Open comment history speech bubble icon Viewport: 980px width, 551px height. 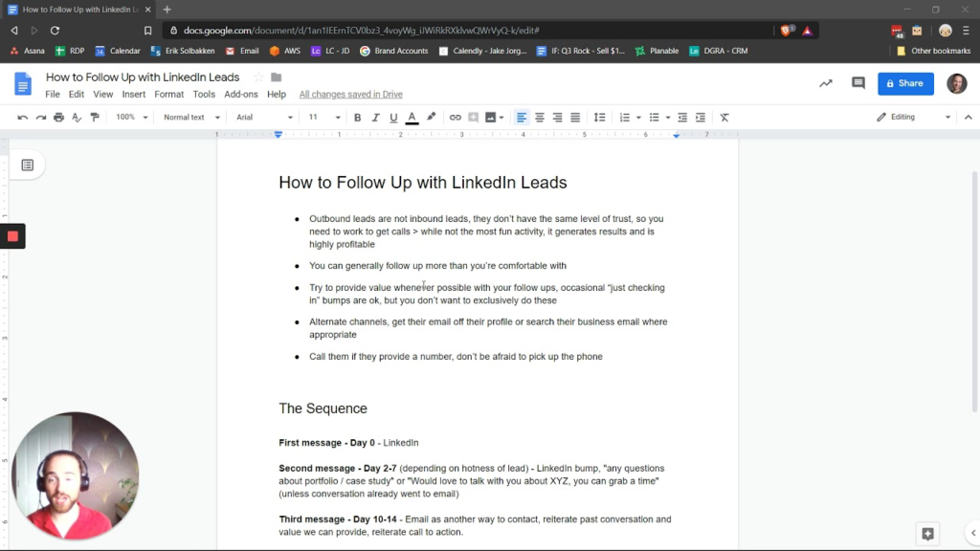(857, 83)
